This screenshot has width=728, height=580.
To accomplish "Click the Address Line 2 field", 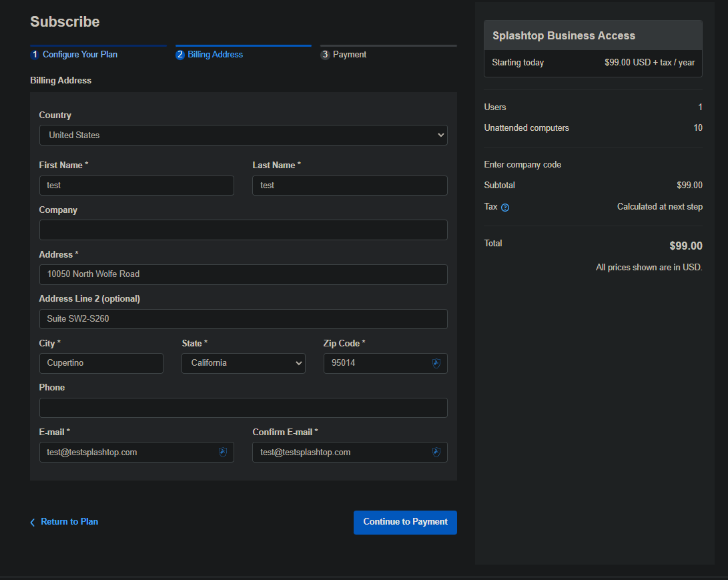I will click(243, 319).
